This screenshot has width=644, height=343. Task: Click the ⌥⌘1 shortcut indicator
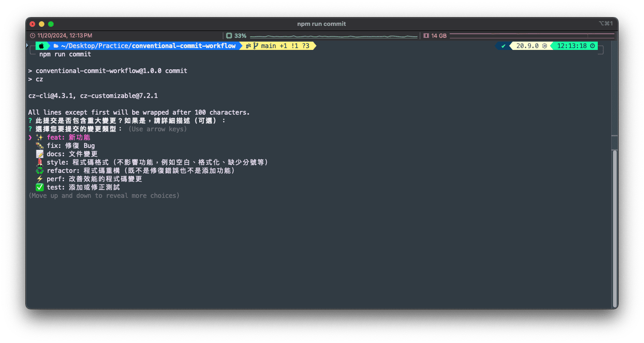(x=606, y=24)
